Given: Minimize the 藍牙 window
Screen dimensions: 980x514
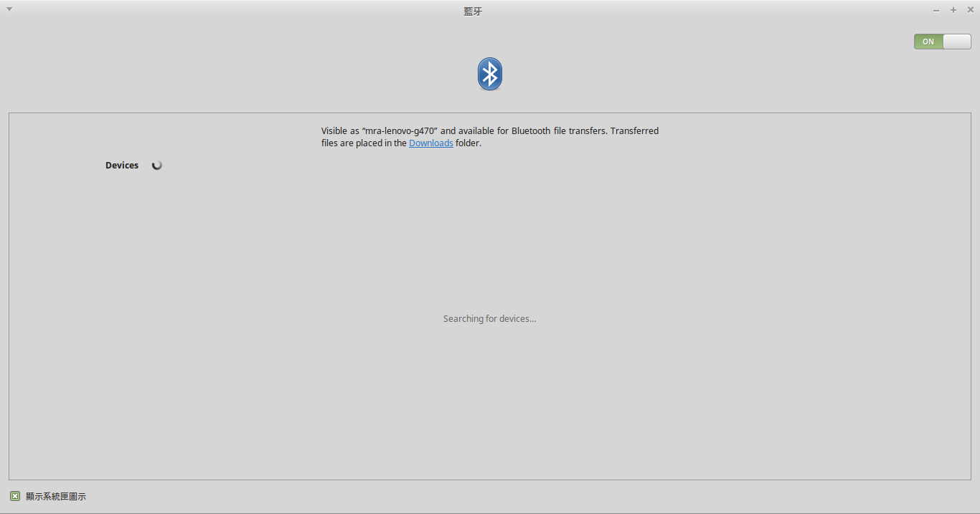Looking at the screenshot, I should click(936, 10).
